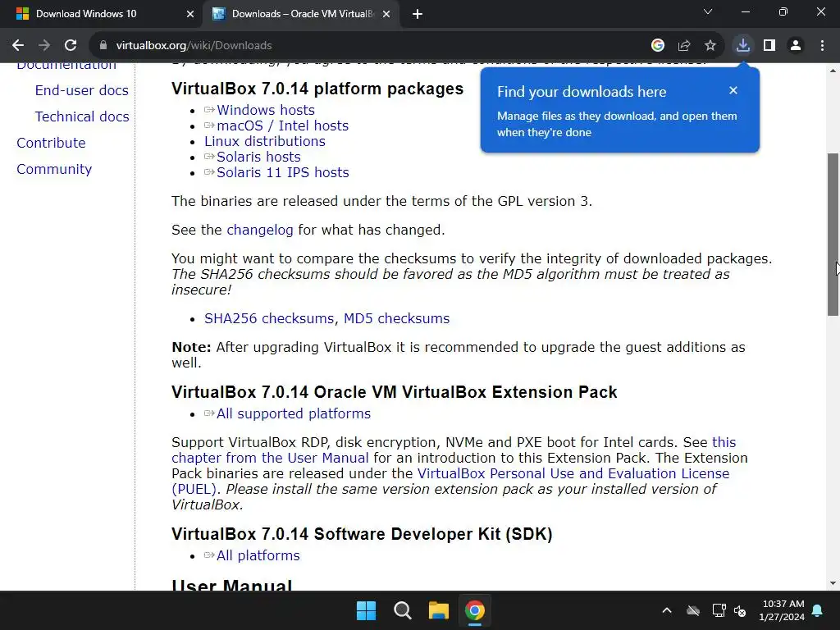Select Downloads – Oracle VM VirtualBox tab
The image size is (840, 630).
tap(300, 14)
